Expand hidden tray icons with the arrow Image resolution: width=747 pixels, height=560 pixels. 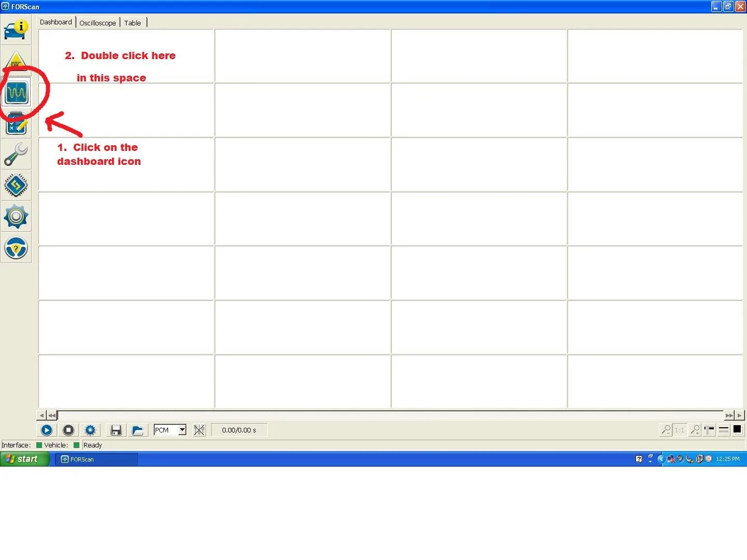660,459
